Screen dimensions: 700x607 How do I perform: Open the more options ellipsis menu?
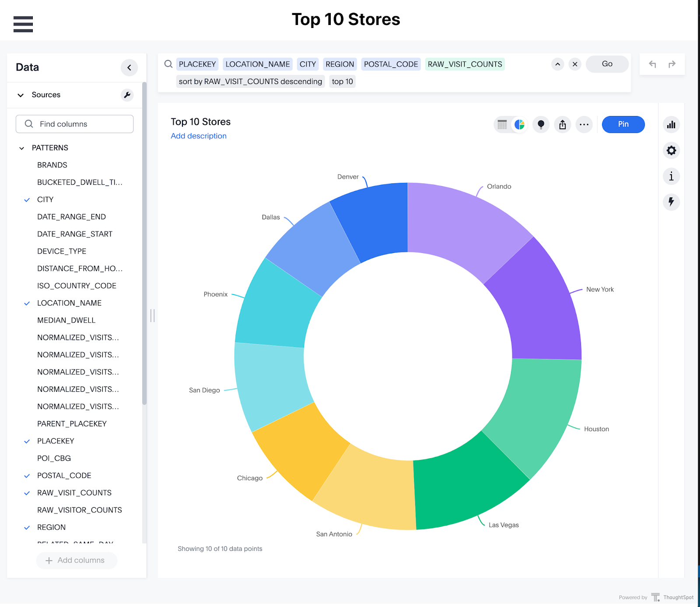tap(584, 125)
